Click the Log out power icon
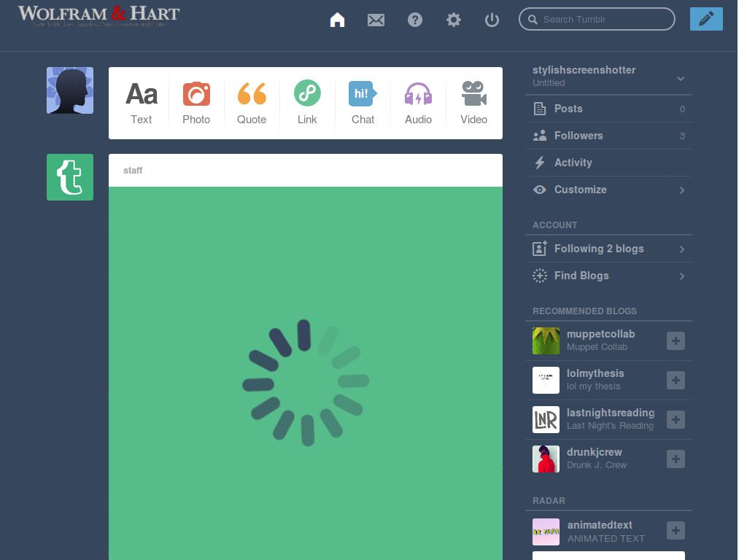The height and width of the screenshot is (560, 747). coord(492,20)
